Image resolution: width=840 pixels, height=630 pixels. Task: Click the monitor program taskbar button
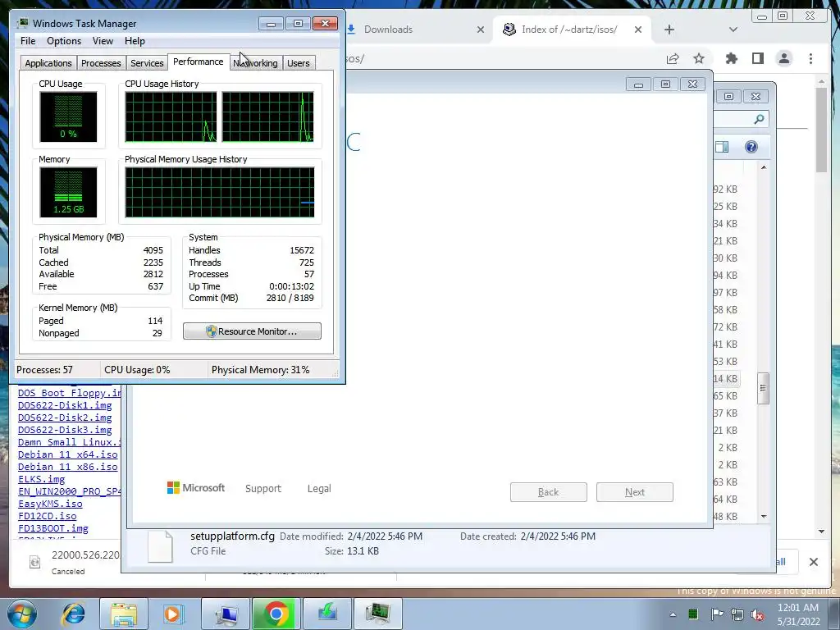click(x=226, y=614)
